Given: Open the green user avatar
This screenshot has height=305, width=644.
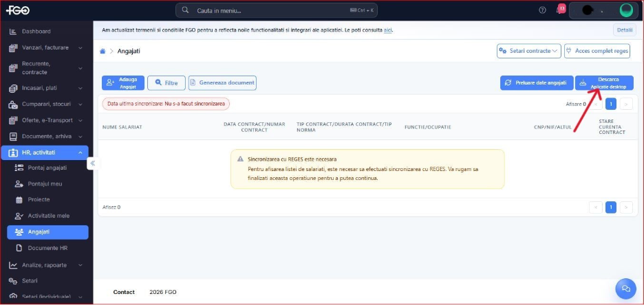Looking at the screenshot, I should click(626, 10).
